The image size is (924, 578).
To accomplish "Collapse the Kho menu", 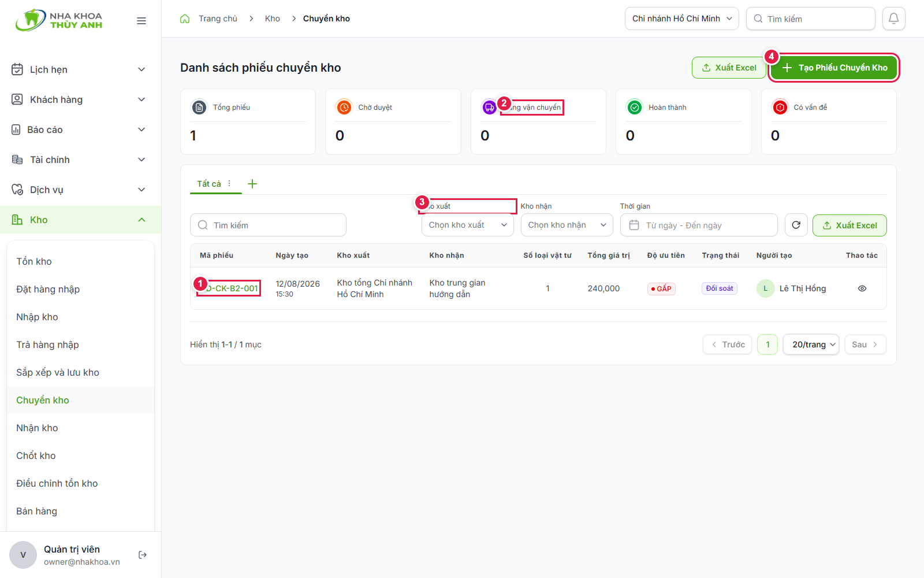I will (x=80, y=220).
